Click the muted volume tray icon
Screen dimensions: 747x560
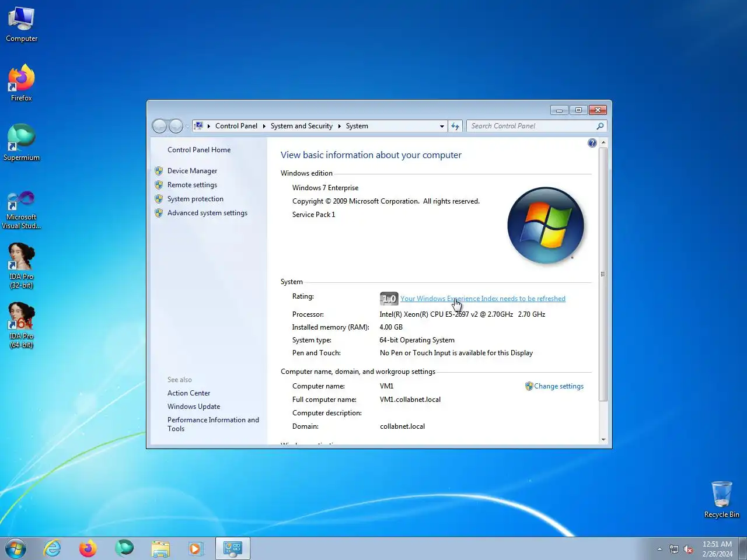(x=688, y=549)
